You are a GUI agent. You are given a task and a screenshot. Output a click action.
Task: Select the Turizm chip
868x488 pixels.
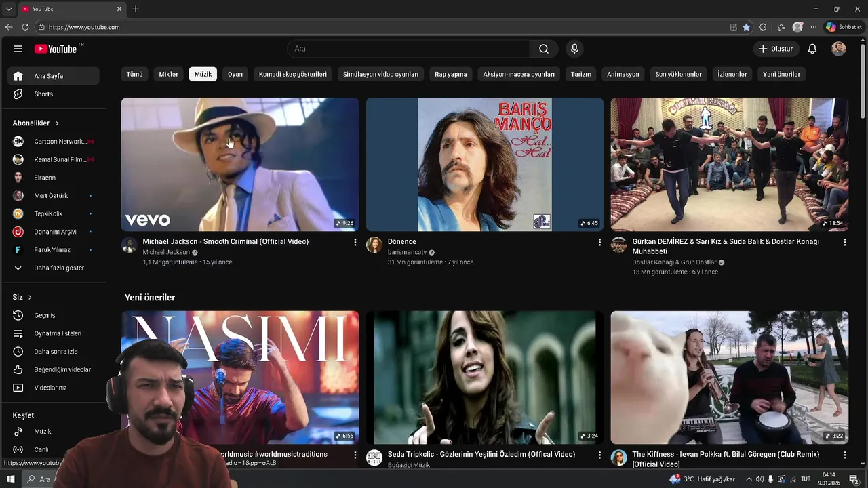tap(580, 74)
